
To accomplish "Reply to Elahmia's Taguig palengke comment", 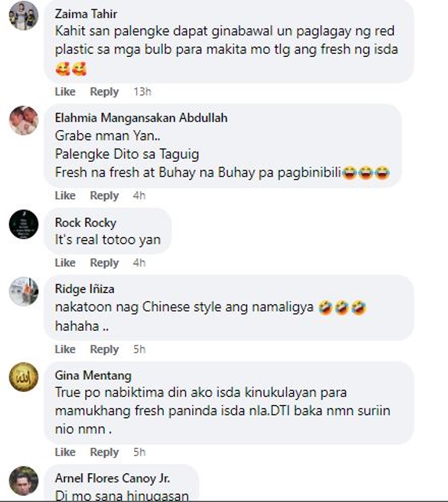I will point(105,195).
